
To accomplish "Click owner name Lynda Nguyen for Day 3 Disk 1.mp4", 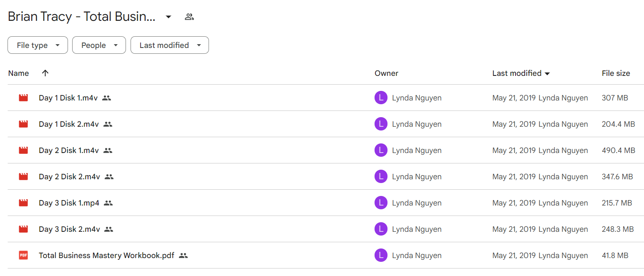I will (x=417, y=203).
